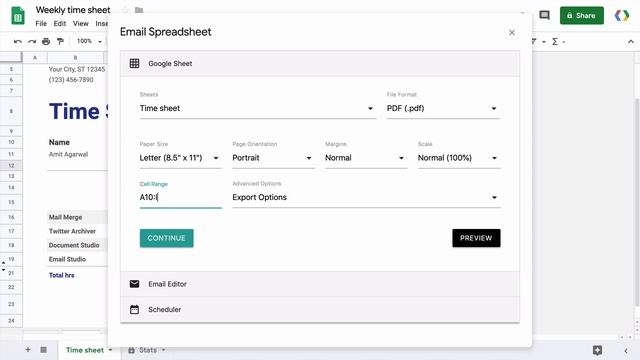
Task: Collapse the toolbar with the up chevron
Action: point(631,41)
